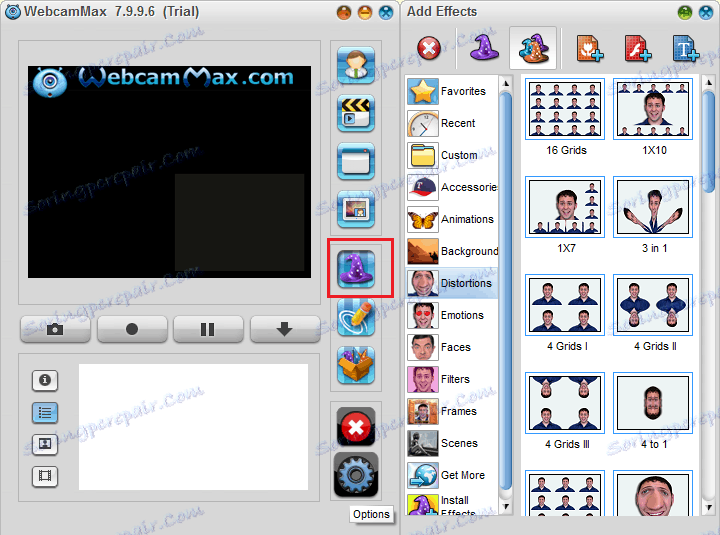
Task: Apply the 4 Grids I effect thumbnail
Action: click(565, 305)
